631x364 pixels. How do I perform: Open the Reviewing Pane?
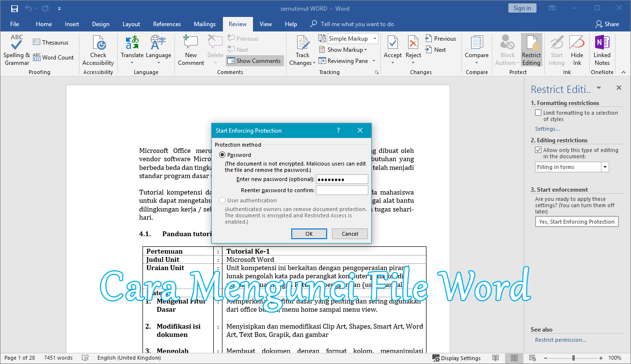[x=343, y=61]
